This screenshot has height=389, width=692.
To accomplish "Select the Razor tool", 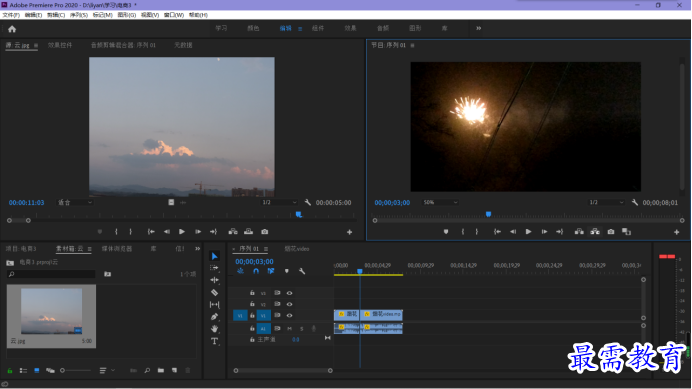I will tap(214, 292).
